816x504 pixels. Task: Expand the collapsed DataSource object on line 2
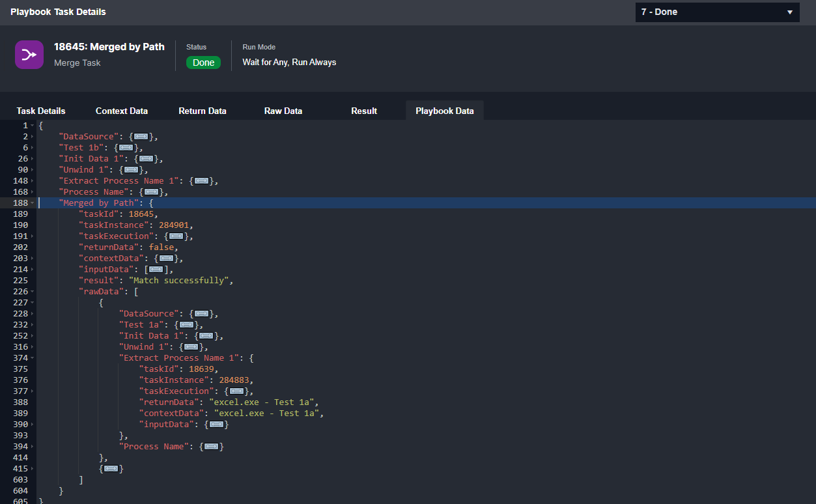pos(141,137)
